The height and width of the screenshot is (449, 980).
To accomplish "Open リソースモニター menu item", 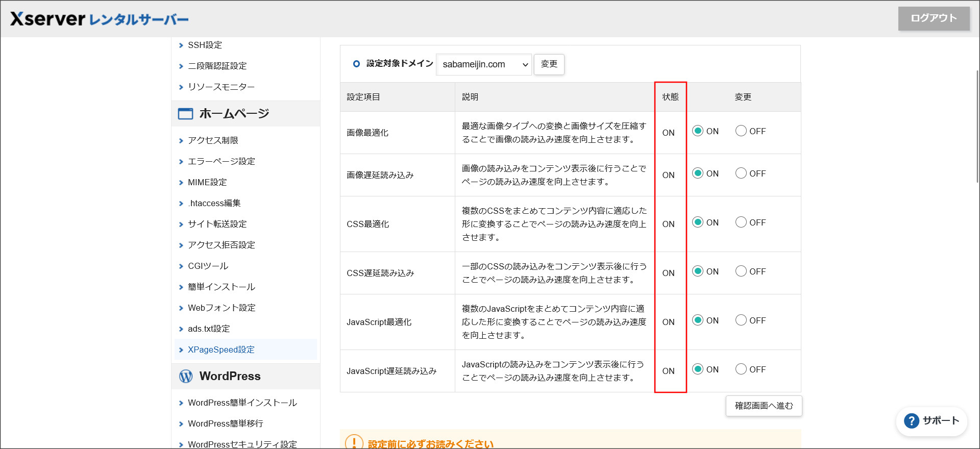I will tap(222, 87).
